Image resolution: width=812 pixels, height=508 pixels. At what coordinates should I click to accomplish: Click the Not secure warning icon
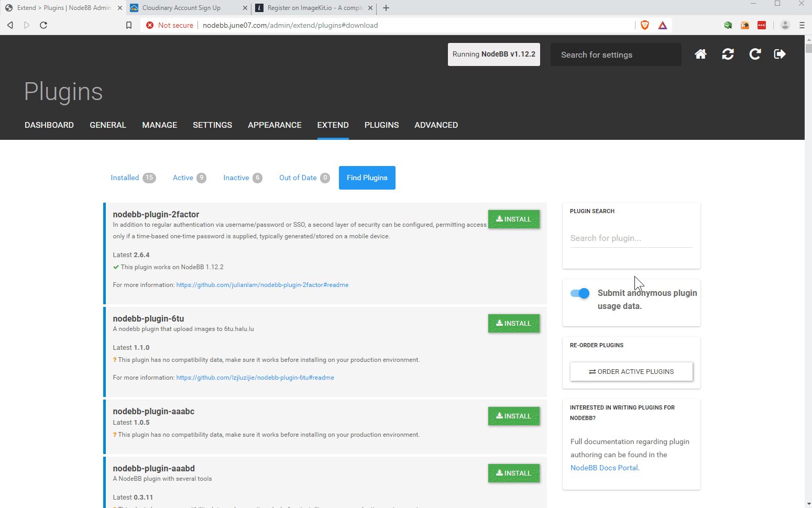point(150,25)
